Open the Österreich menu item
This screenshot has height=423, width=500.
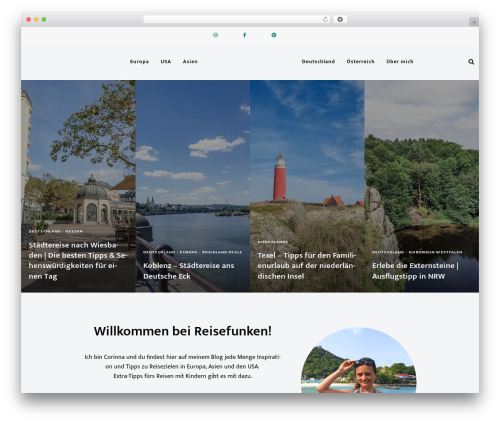pyautogui.click(x=360, y=62)
